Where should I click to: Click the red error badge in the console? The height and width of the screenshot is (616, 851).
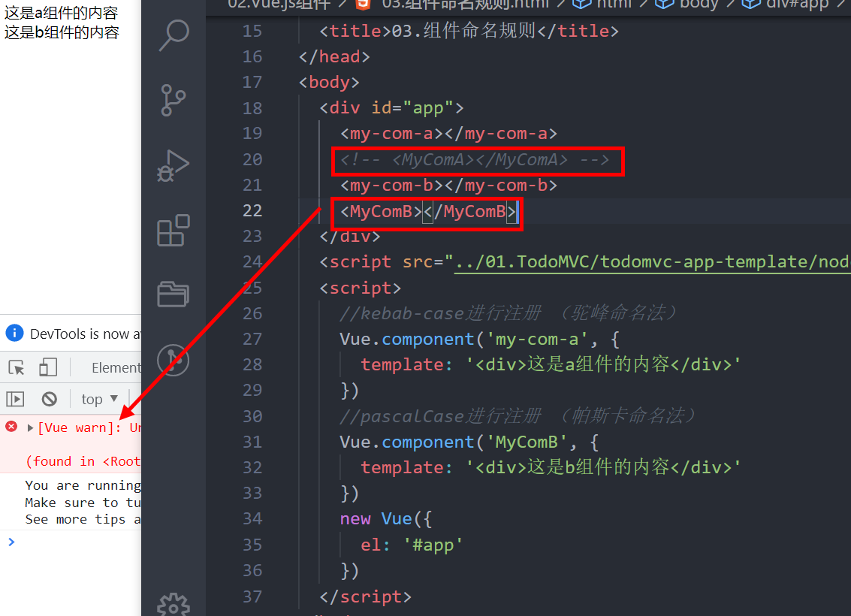click(9, 426)
